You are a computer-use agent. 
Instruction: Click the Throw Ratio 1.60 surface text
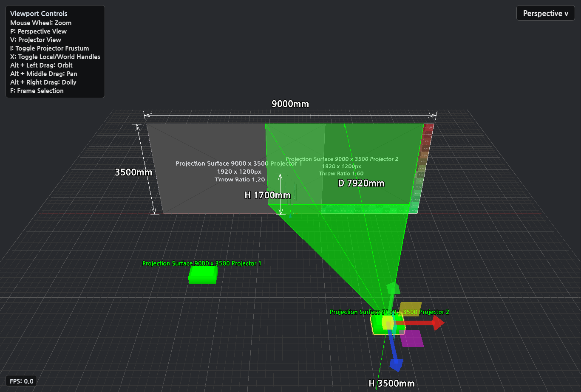(341, 173)
